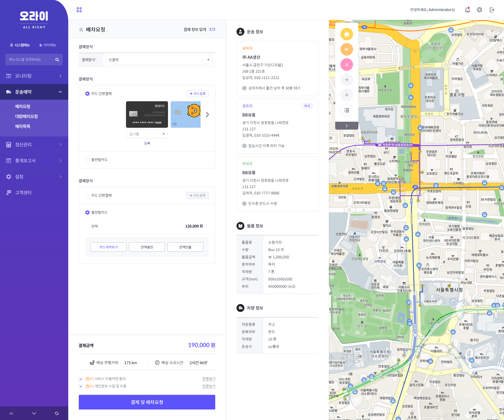The height and width of the screenshot is (420, 504).
Task: Uncheck 서비스 이용약관 동의 checkbox
Action: 81,379
